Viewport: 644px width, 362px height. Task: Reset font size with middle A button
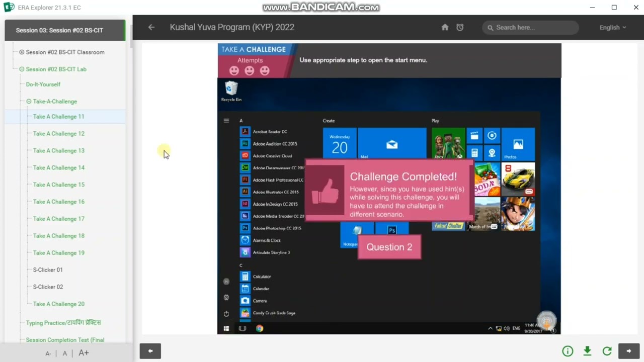(65, 353)
